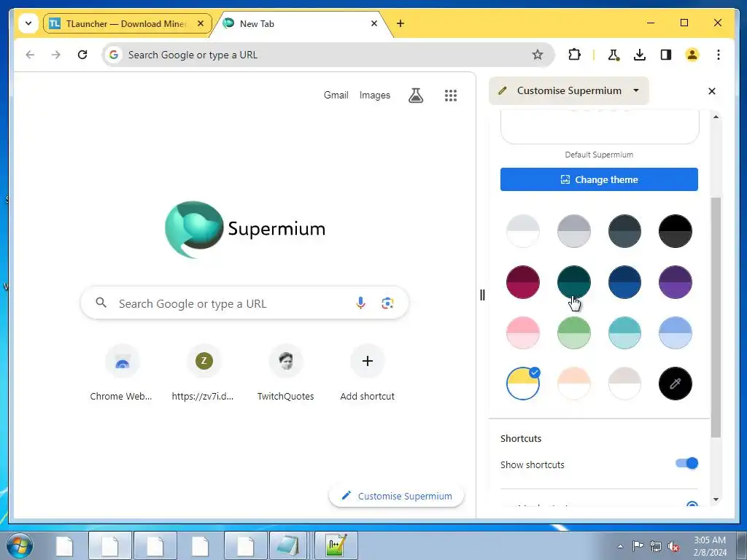Click the side panel scroll down arrow
Image resolution: width=747 pixels, height=560 pixels.
coord(716,499)
